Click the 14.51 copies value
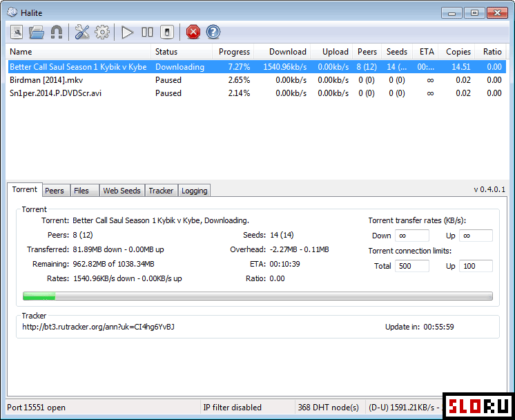The image size is (515, 420). [x=461, y=67]
